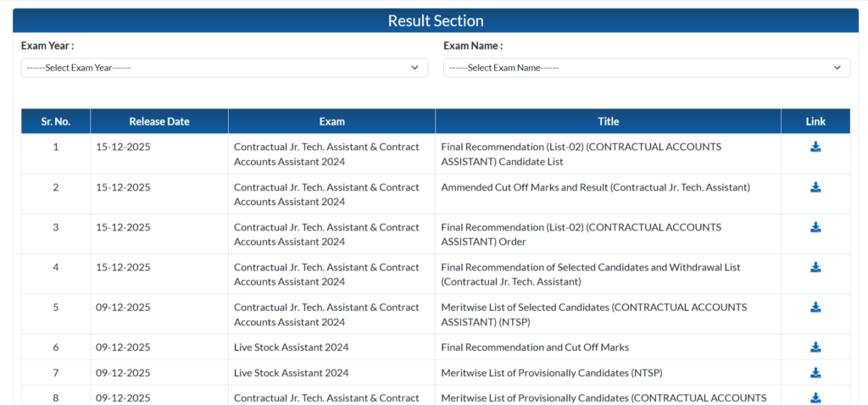Click the Result Section heading bar
This screenshot has height=405, width=868.
click(x=436, y=21)
